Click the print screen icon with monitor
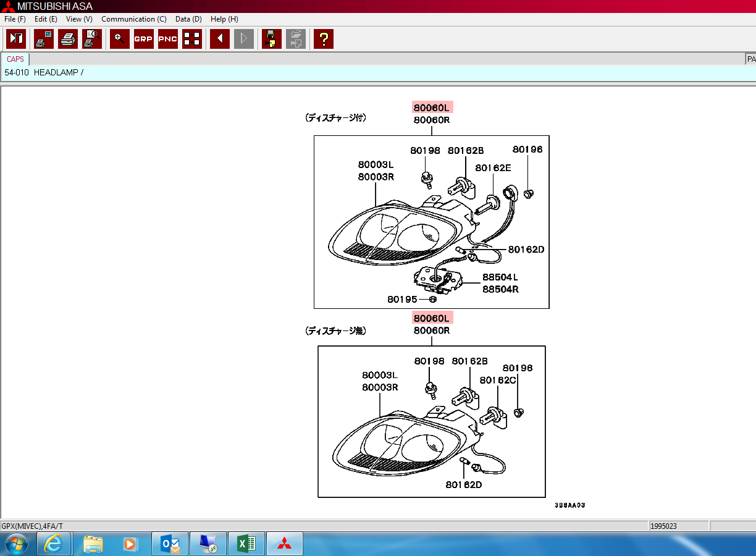 coord(44,39)
